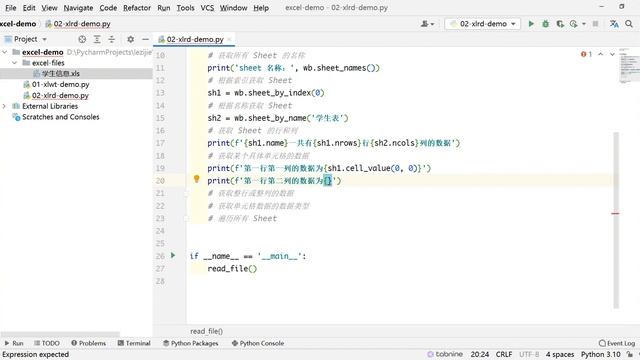Open the tabnine status widget

445,354
